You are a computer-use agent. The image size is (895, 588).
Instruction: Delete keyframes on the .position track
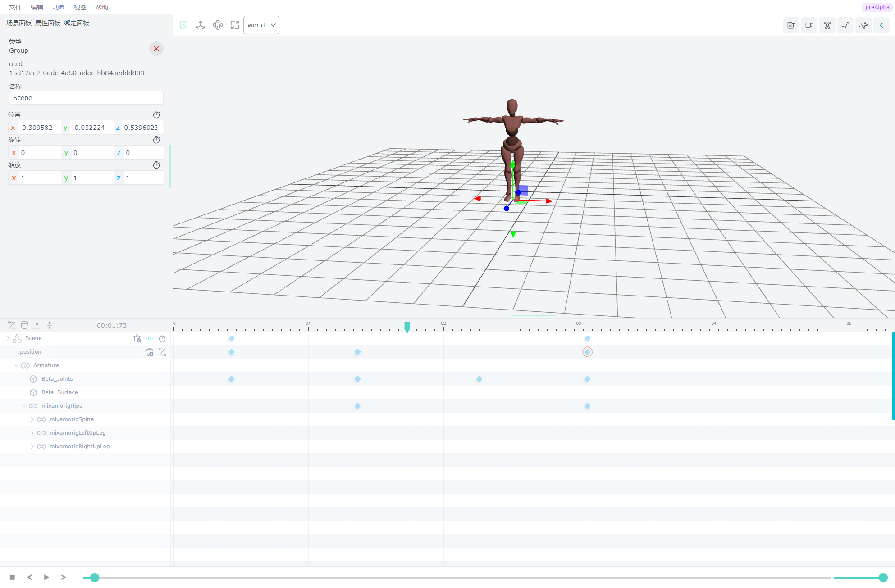(150, 352)
